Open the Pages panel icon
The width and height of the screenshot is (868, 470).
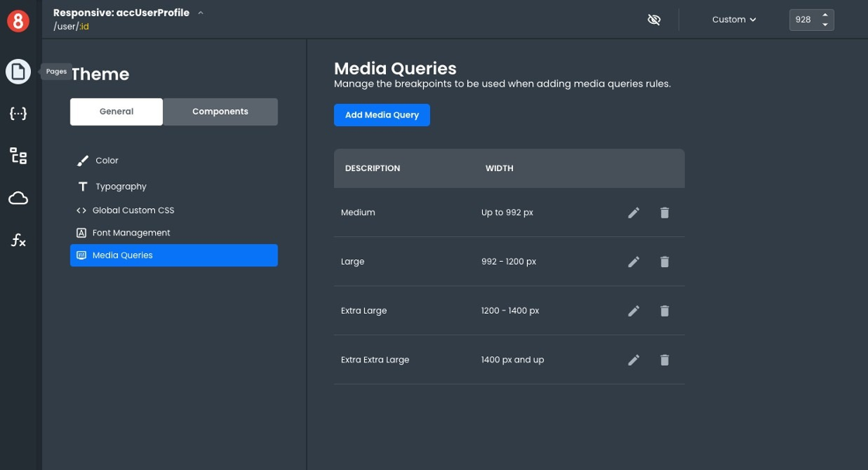click(x=18, y=72)
